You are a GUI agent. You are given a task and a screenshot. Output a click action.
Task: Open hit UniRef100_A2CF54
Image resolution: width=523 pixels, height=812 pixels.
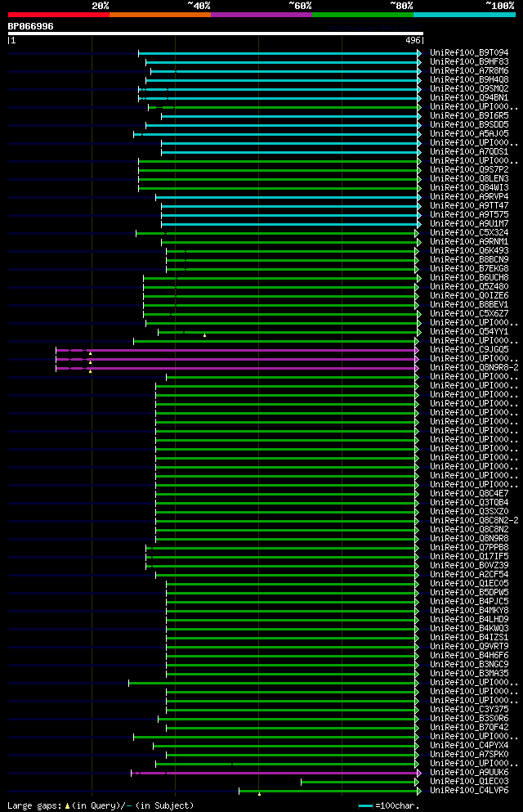469,574
